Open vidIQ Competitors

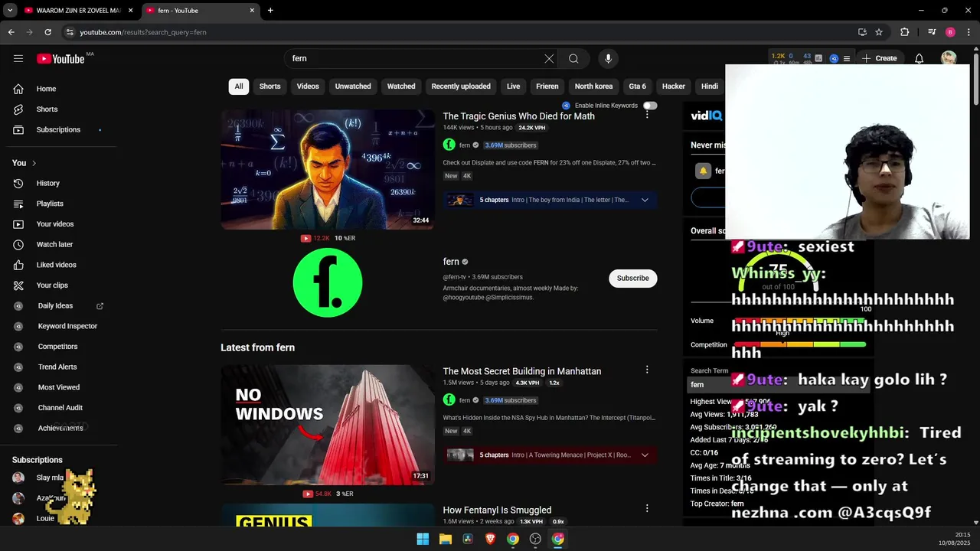coord(59,347)
